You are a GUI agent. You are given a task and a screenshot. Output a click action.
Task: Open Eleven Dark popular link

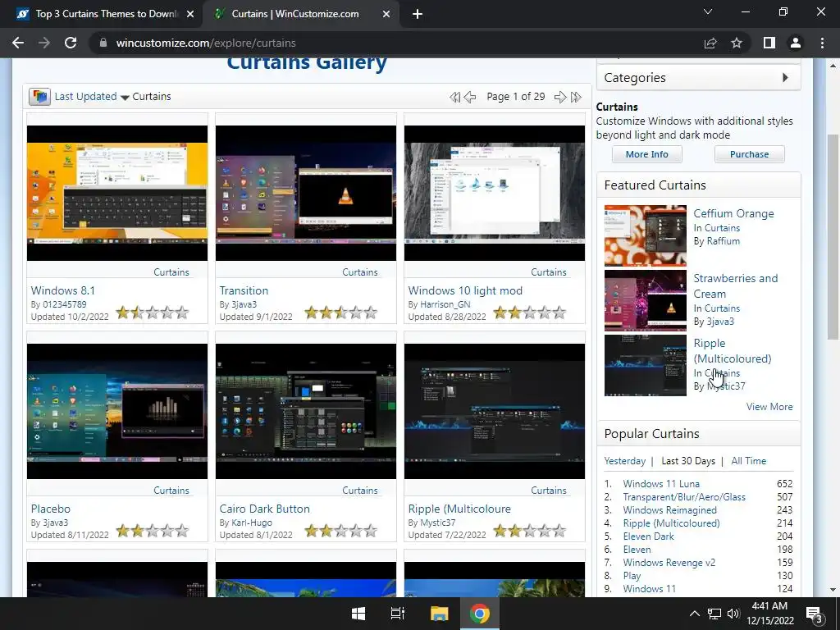(x=648, y=536)
